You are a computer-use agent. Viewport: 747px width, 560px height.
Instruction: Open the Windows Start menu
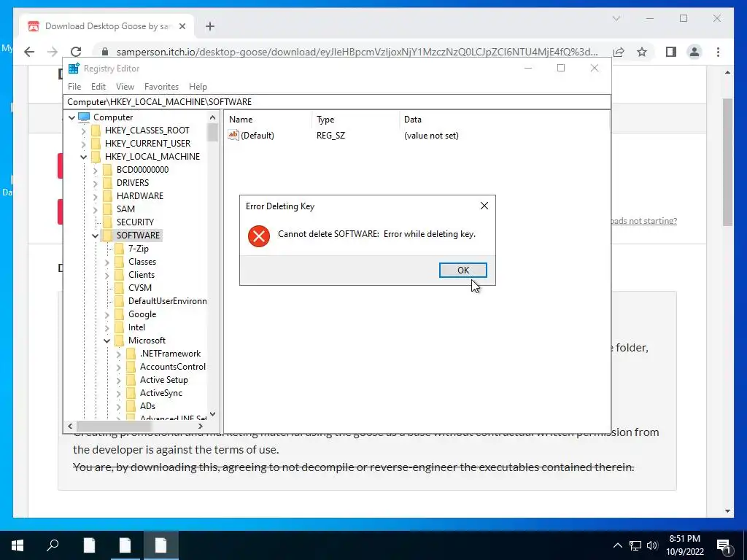18,545
